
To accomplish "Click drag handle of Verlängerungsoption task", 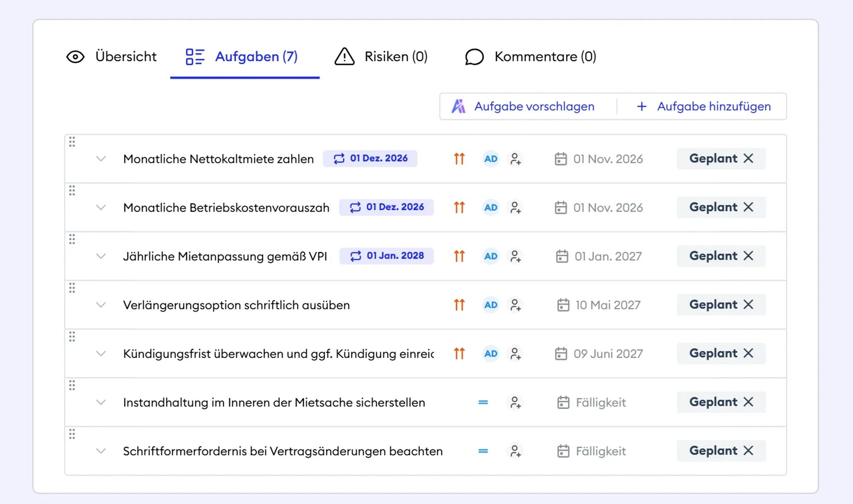I will pyautogui.click(x=72, y=288).
